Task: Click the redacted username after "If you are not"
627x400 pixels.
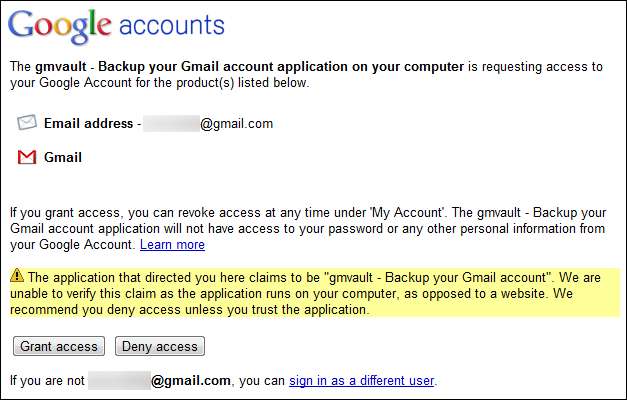Action: click(118, 380)
